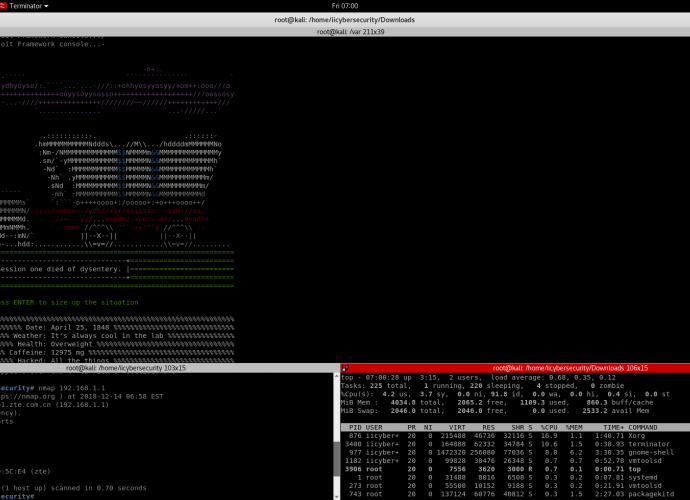Click the MiB Swap line in top
Viewport: 690px width, 500px height.
(x=495, y=411)
